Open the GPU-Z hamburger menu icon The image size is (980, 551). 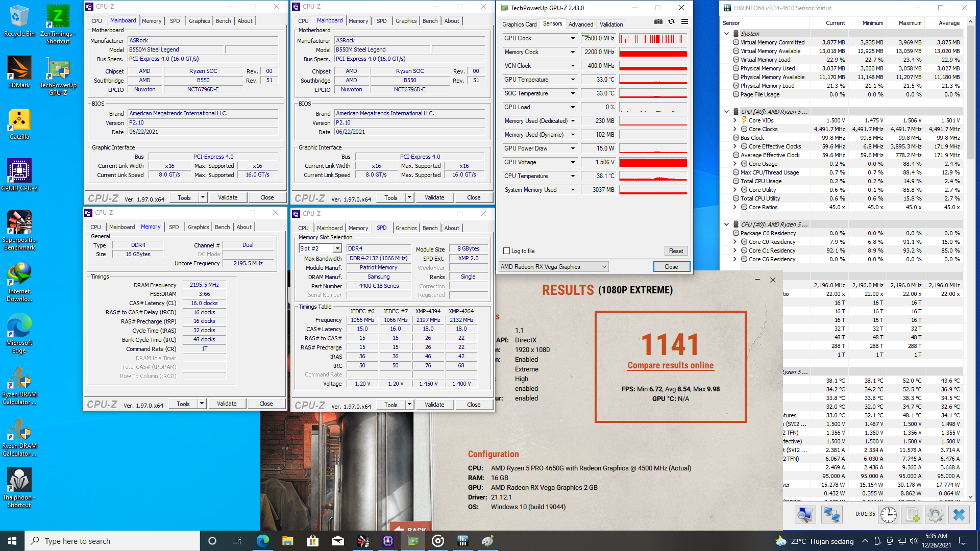(x=684, y=21)
